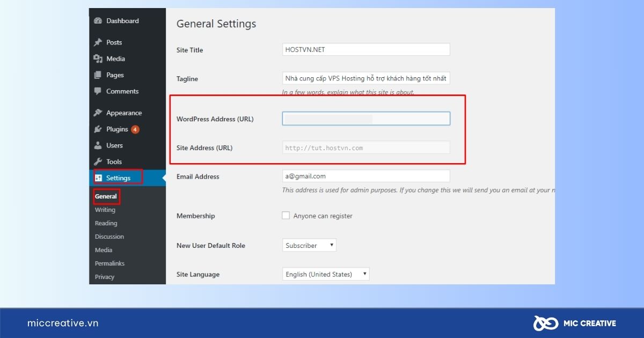Click the Plugins update badge showing 4
Screen dimensions: 644x338
point(135,129)
